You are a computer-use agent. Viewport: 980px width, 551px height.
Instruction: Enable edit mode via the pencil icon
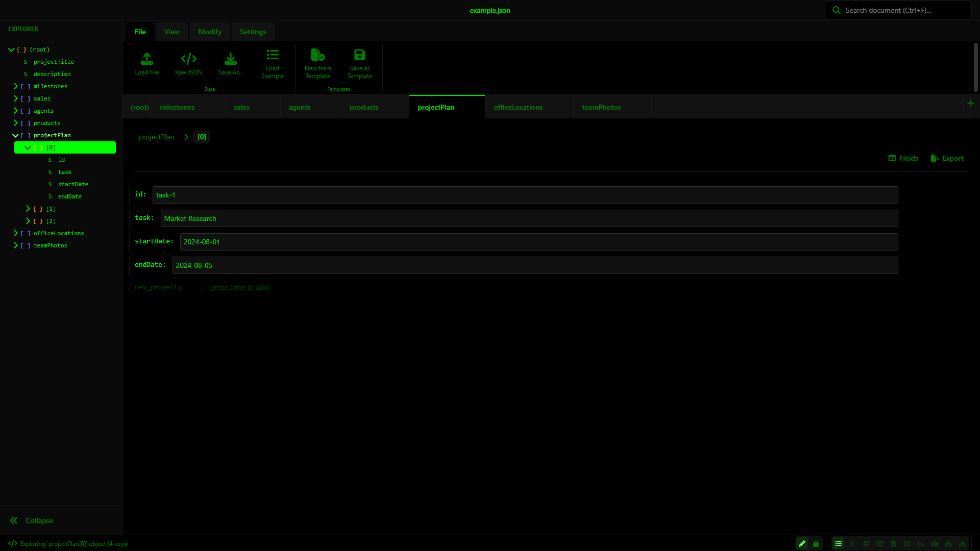click(x=801, y=544)
